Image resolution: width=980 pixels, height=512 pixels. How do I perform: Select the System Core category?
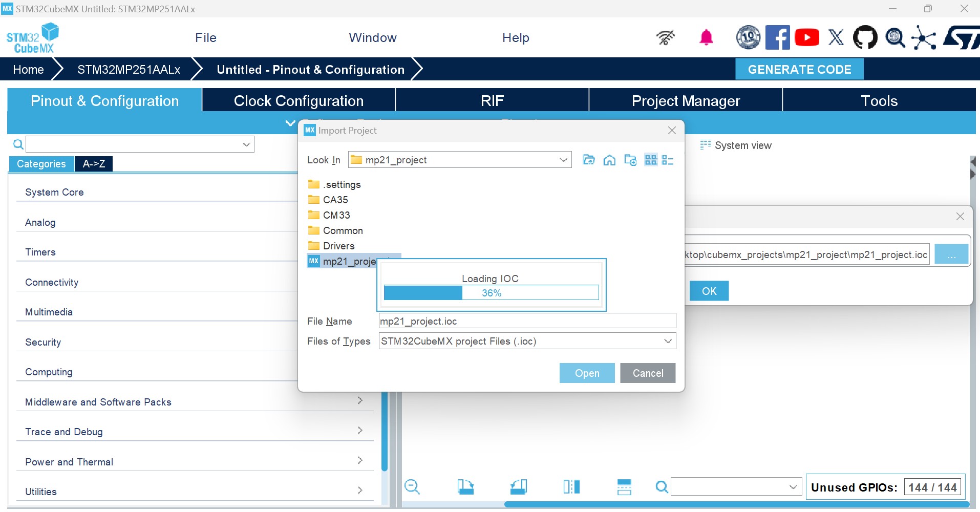(54, 192)
